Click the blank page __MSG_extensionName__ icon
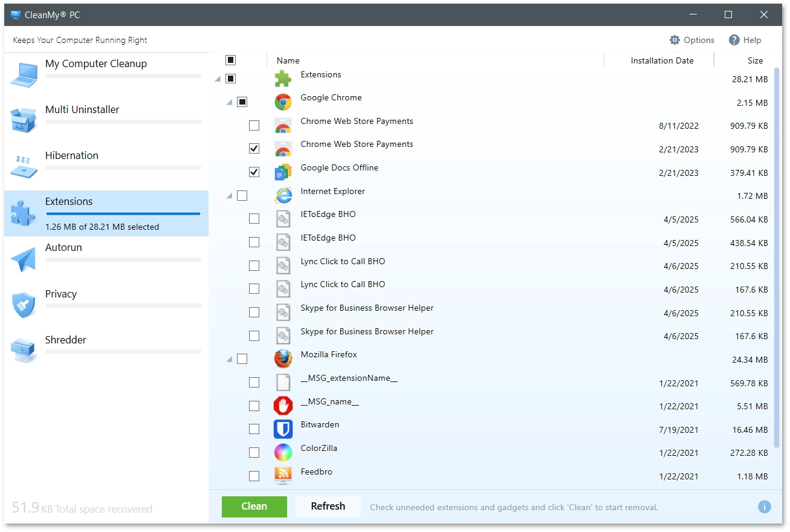 283,383
